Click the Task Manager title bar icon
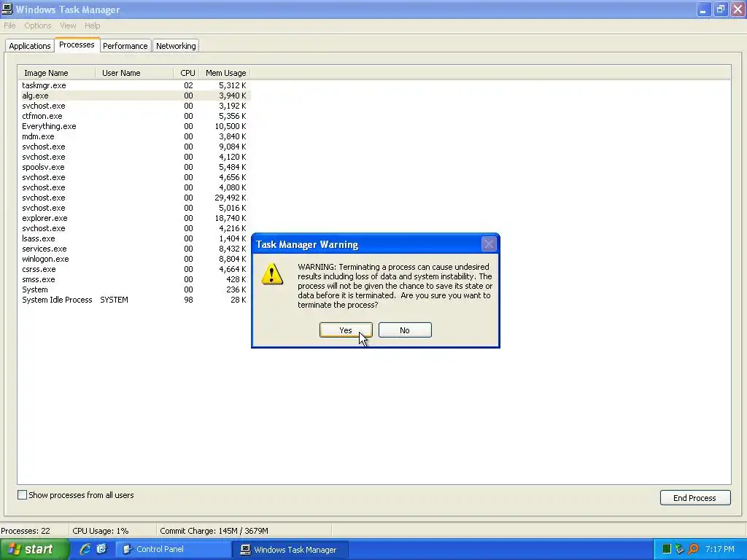Viewport: 747px width, 560px height. click(7, 9)
